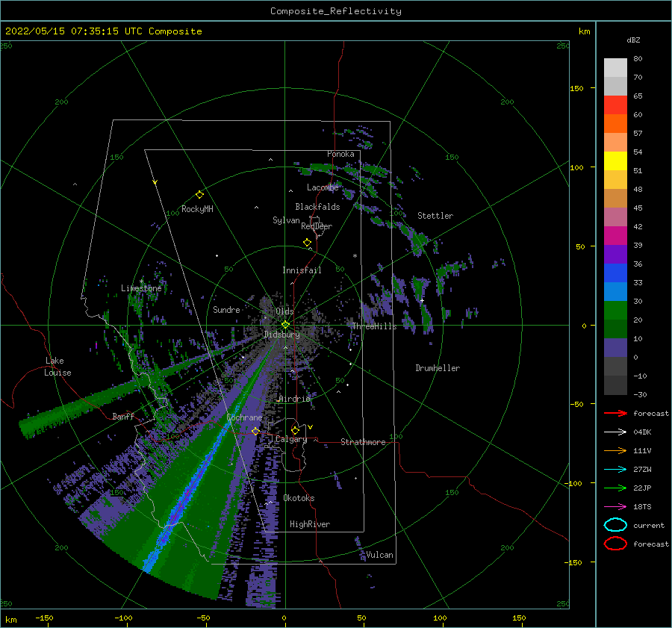Click the bright green 30-20 dBZ swatch
672x628 pixels.
615,311
